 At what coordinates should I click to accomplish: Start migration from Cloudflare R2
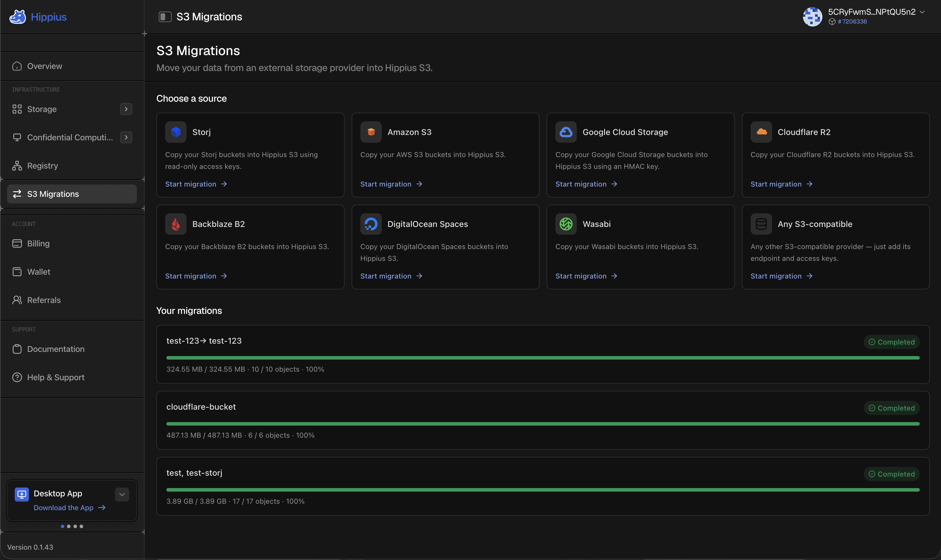782,184
